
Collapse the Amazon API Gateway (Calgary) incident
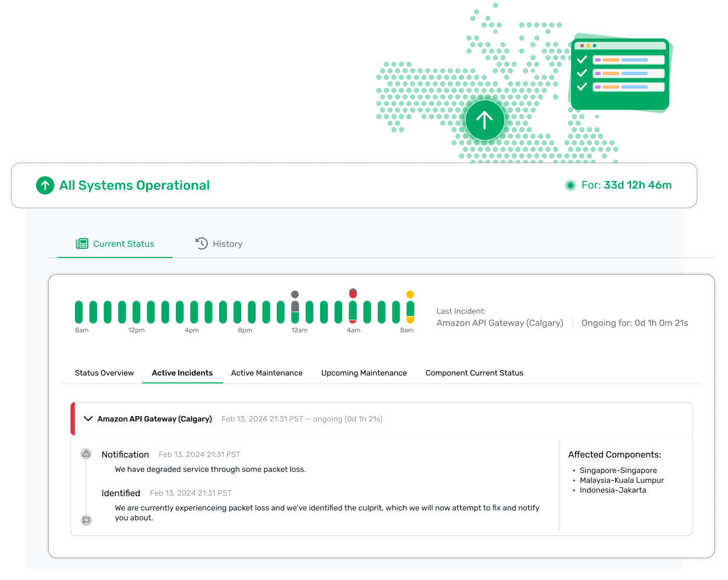point(88,419)
